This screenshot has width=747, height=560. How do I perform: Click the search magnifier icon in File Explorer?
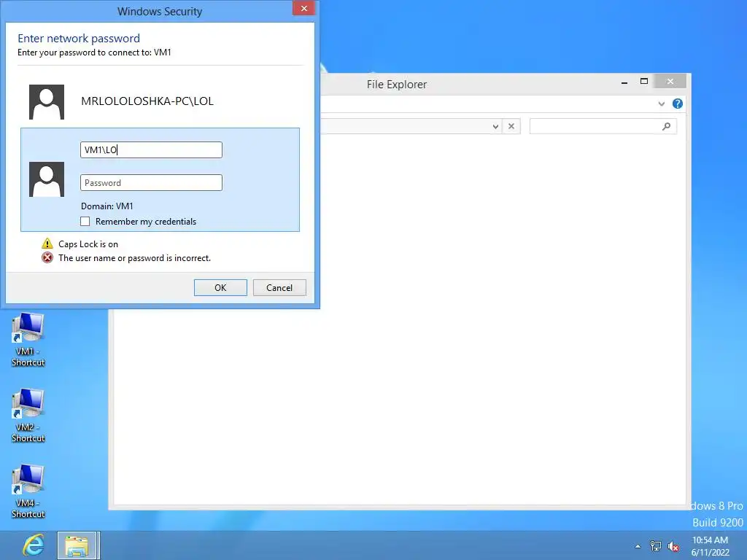tap(667, 127)
